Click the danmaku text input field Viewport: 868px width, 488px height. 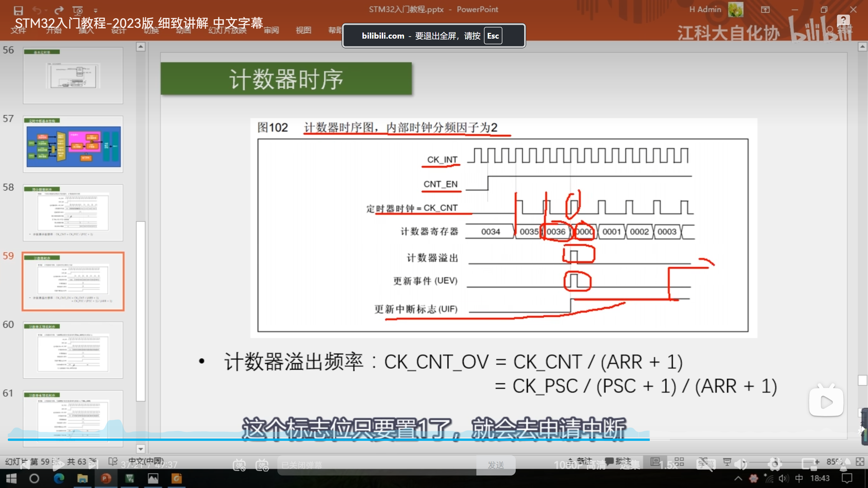coord(376,465)
